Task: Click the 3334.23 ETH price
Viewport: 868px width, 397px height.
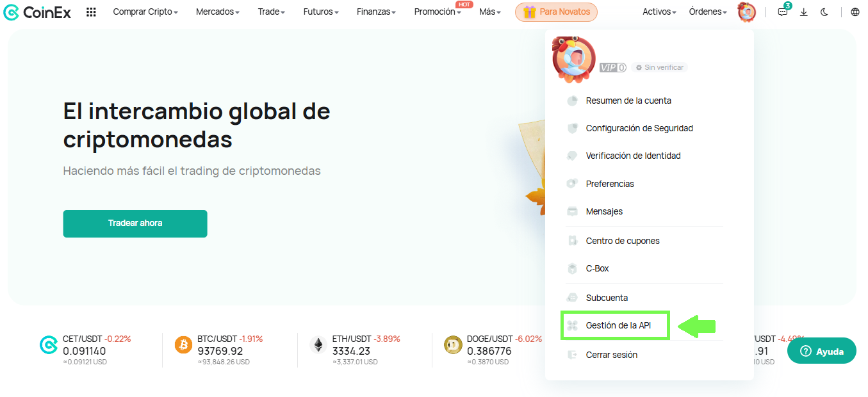Action: pos(351,351)
